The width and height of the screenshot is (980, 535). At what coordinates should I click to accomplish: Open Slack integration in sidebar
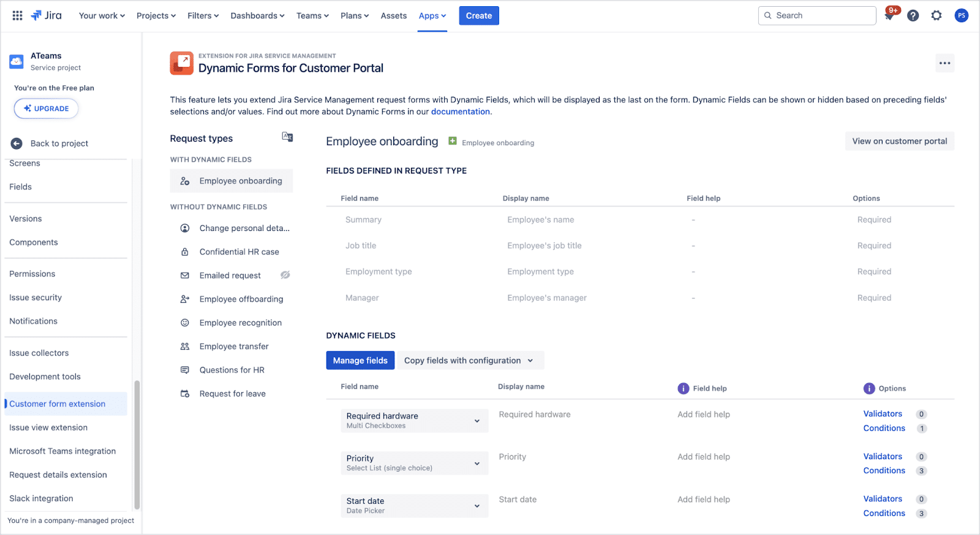point(41,499)
